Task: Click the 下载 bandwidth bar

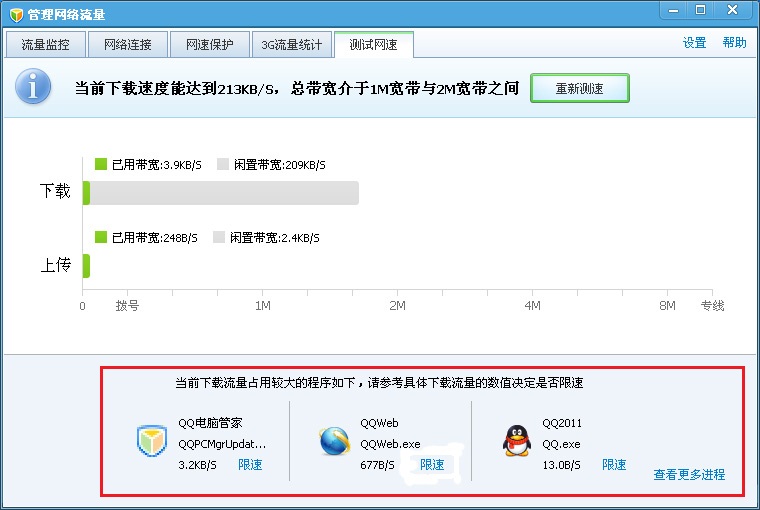Action: point(220,192)
